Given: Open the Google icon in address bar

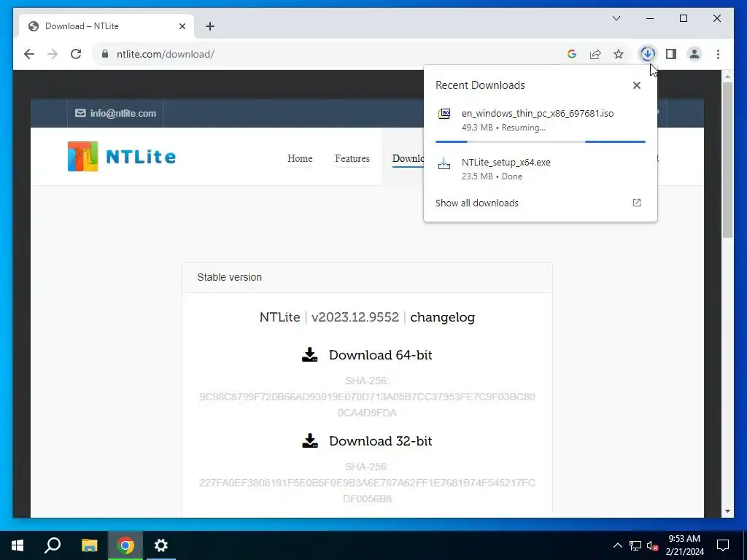Looking at the screenshot, I should (572, 54).
